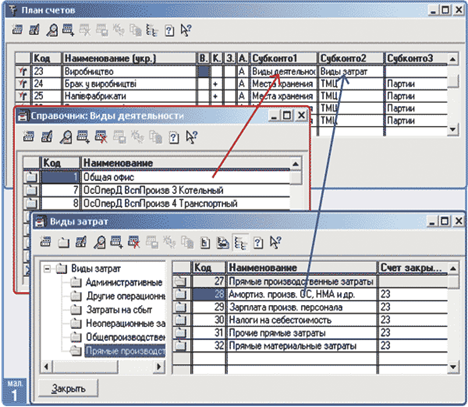Add a new item in Виды затрат toolbar
468x407 pixels.
pyautogui.click(x=46, y=242)
